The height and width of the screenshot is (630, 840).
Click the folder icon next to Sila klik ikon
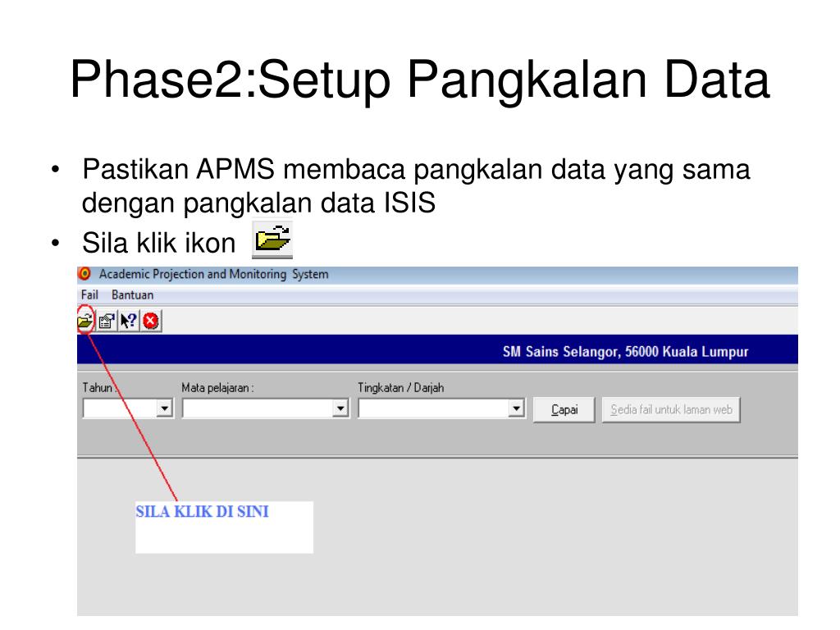(x=272, y=239)
